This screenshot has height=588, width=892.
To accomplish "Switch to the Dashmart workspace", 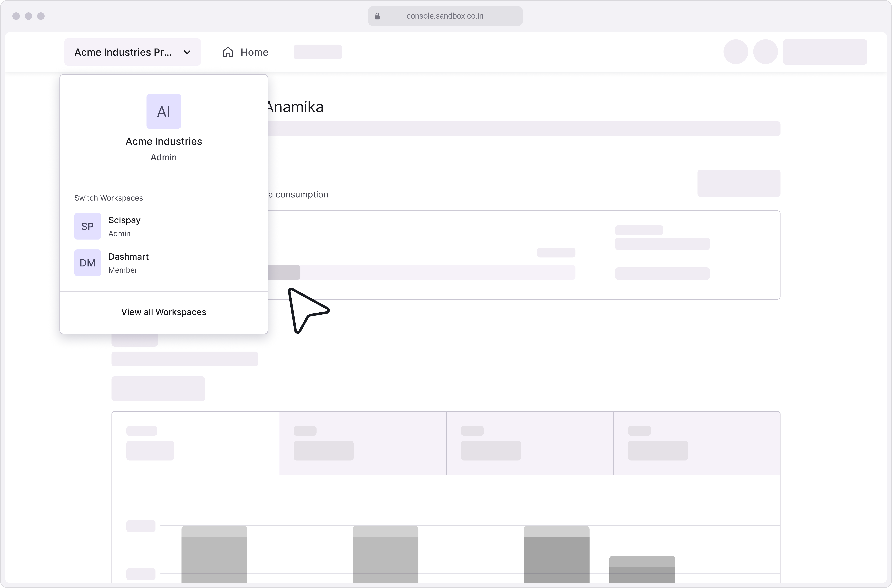I will click(x=164, y=263).
